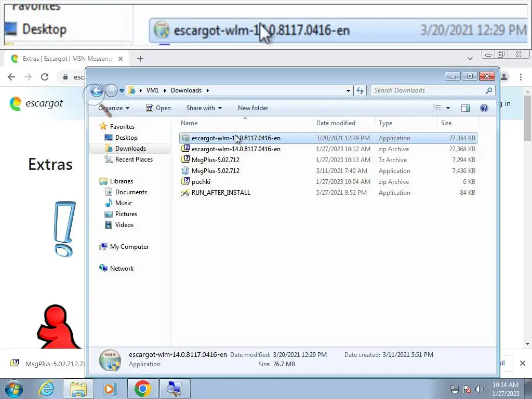Open Share with menu
This screenshot has width=532, height=399.
[x=204, y=108]
